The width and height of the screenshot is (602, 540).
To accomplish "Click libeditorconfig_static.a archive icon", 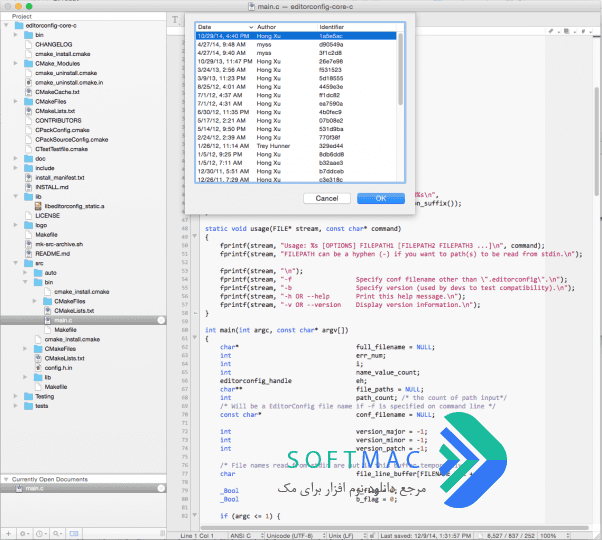I will (x=38, y=206).
